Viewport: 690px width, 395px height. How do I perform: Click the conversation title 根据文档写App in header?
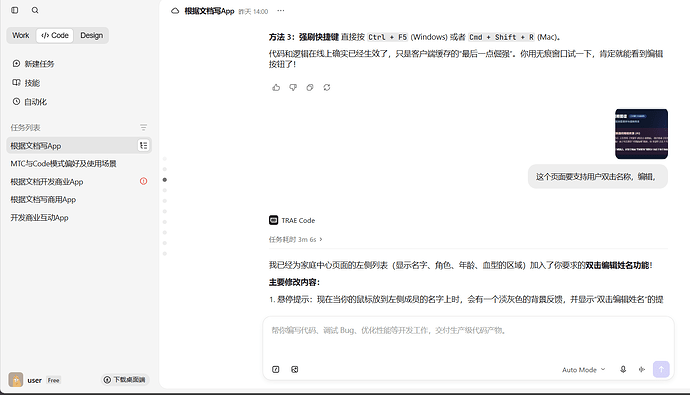click(x=209, y=11)
